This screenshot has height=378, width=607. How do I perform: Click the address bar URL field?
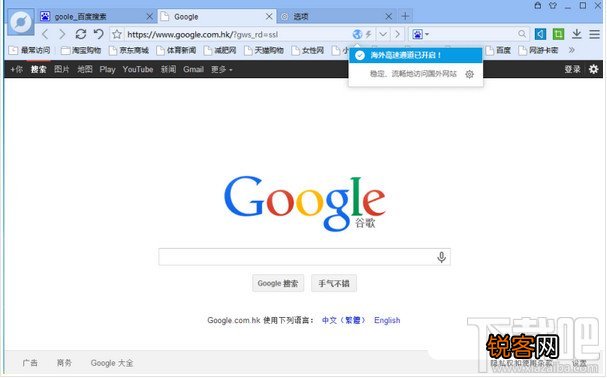pos(237,34)
